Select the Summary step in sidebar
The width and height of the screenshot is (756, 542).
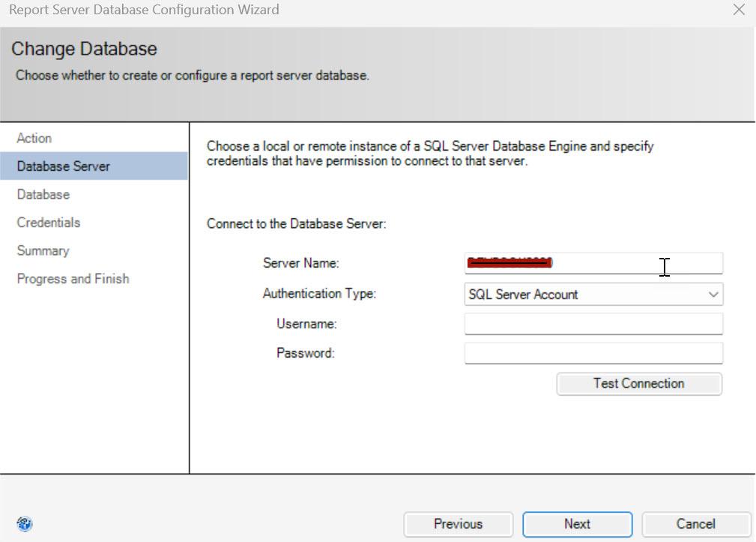point(43,251)
